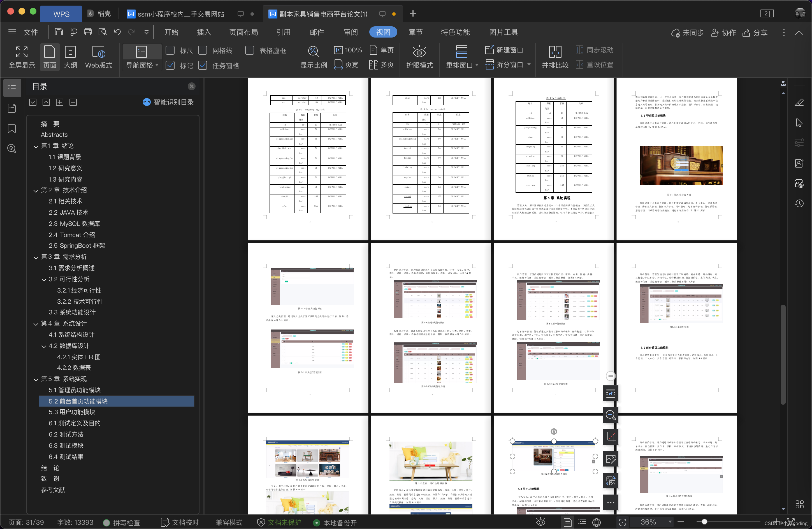Open the 视图 ribbon tab
This screenshot has width=812, height=529.
[384, 32]
